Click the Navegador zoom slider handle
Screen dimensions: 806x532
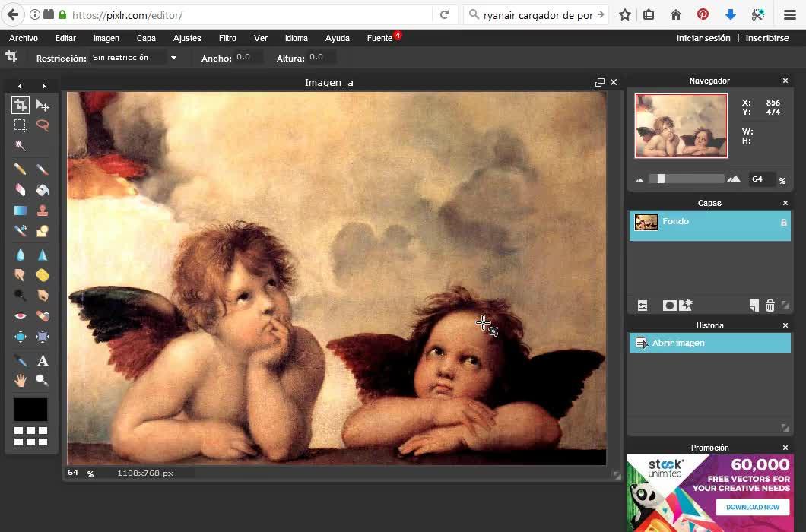(661, 179)
